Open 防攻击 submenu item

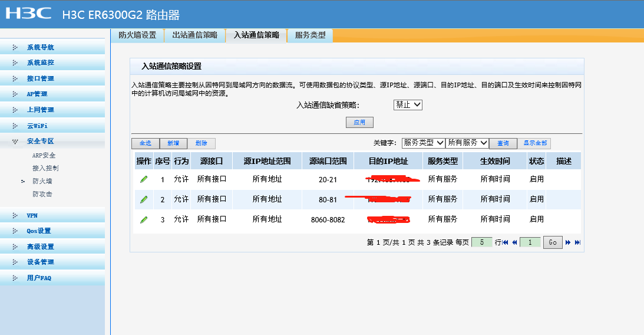pyautogui.click(x=42, y=194)
